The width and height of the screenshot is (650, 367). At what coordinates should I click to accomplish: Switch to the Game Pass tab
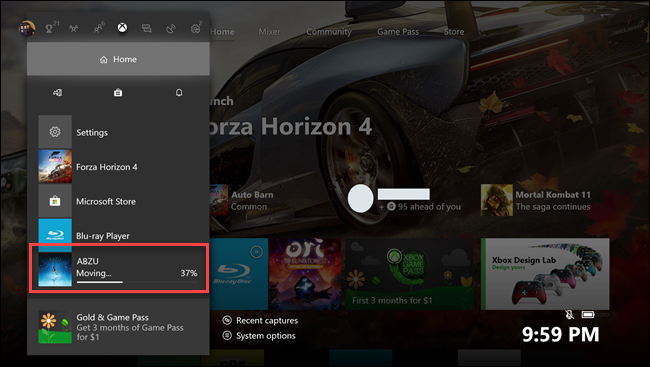point(398,32)
